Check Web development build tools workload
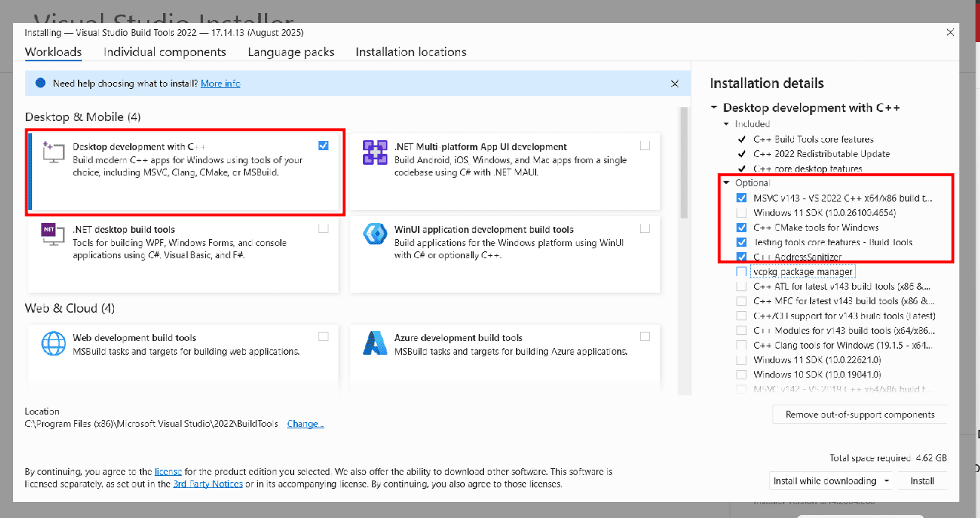Image resolution: width=980 pixels, height=518 pixels. pos(323,336)
